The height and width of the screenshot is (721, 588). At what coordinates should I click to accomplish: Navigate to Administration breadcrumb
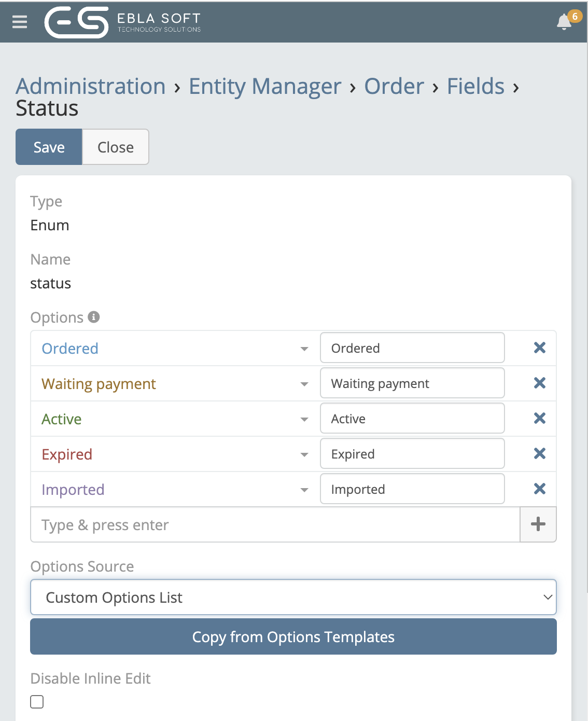click(x=91, y=86)
